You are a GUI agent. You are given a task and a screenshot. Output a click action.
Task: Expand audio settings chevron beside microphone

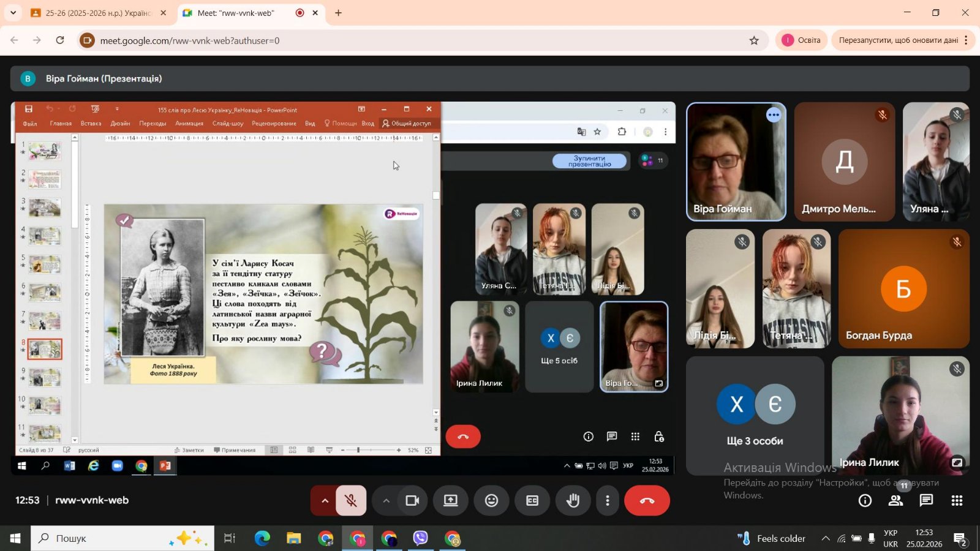[x=325, y=501]
